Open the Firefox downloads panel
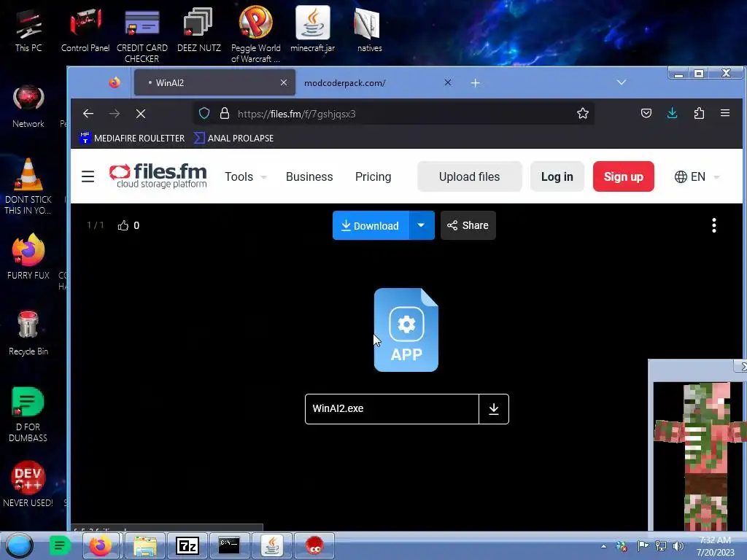Screen dimensions: 747x560 click(672, 113)
